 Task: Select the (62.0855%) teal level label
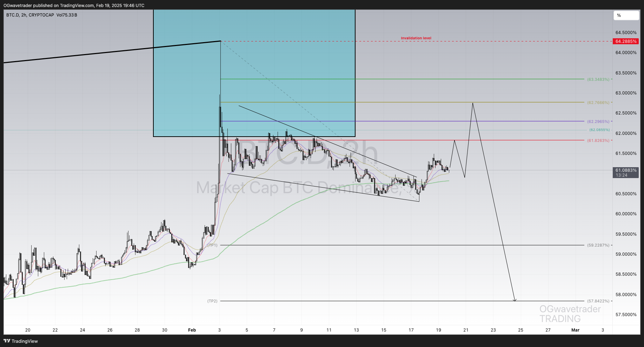(599, 130)
